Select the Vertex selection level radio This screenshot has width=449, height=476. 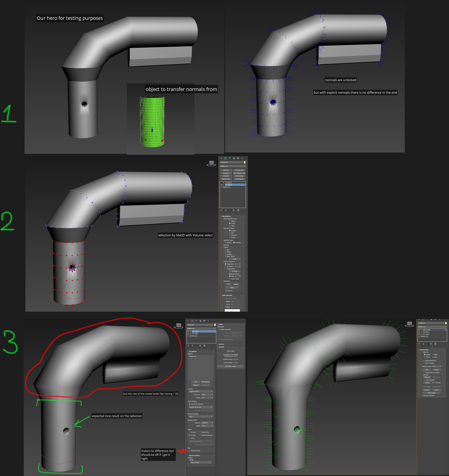230,223
